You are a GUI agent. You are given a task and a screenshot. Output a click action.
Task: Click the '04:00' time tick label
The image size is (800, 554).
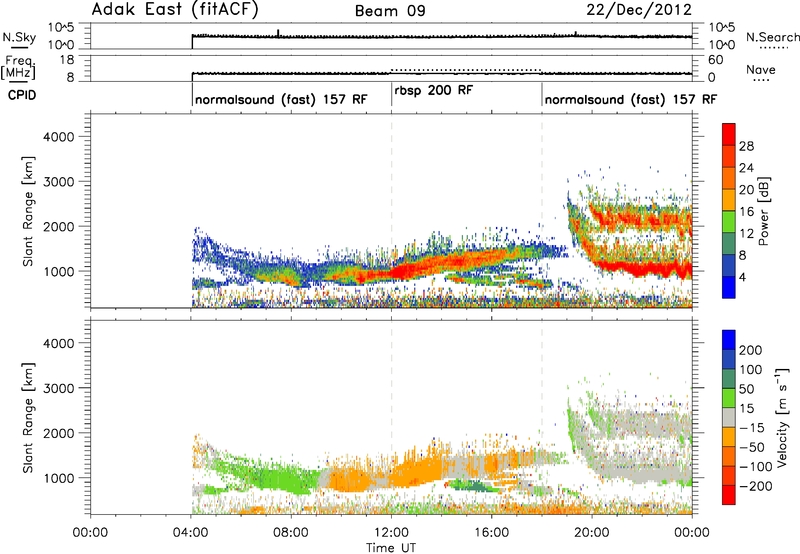point(191,533)
